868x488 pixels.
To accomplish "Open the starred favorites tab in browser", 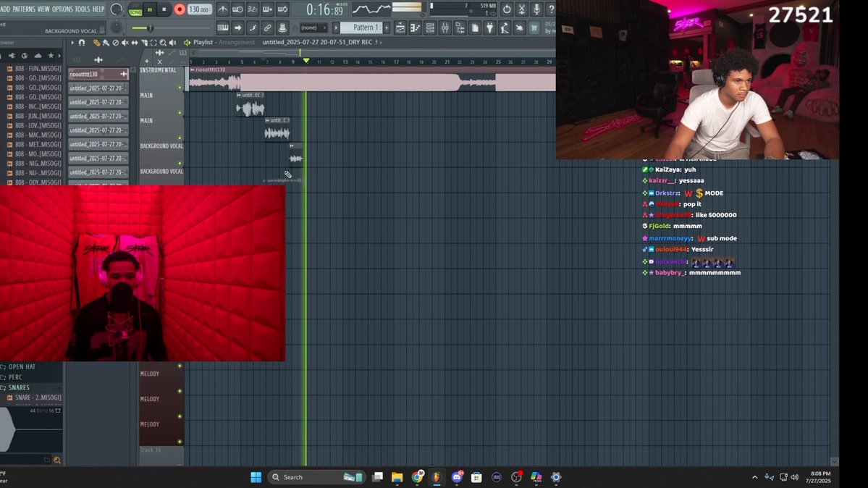I will (x=51, y=56).
